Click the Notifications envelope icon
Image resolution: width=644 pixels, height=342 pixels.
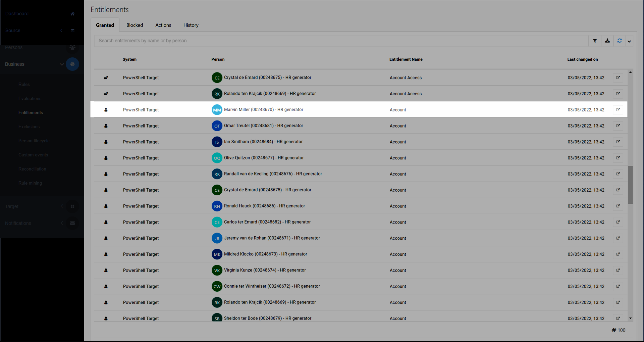[72, 223]
